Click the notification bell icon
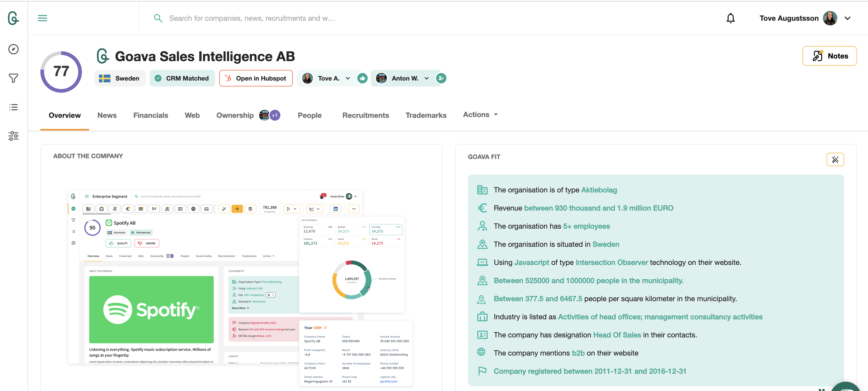The width and height of the screenshot is (868, 391). (x=730, y=18)
